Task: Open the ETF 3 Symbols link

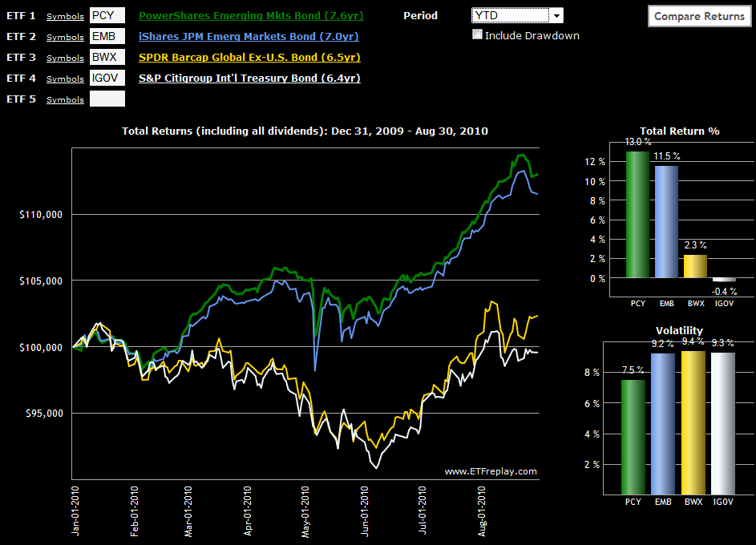Action: 65,58
